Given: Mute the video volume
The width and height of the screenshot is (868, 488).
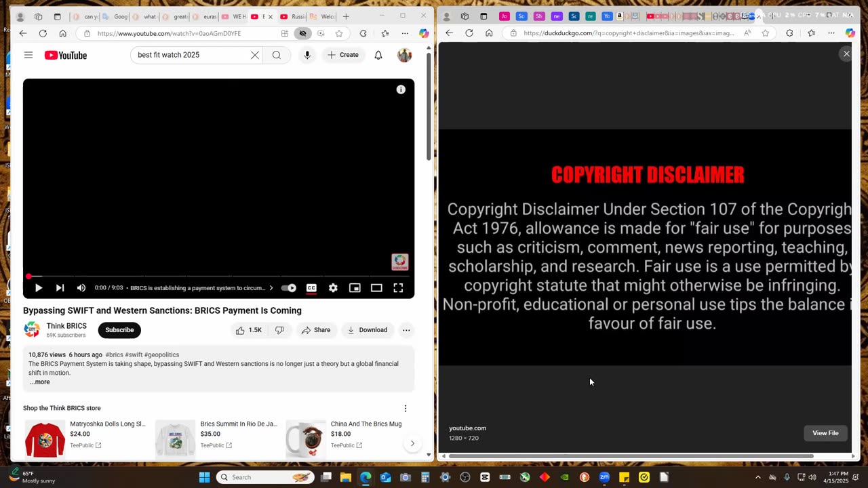Looking at the screenshot, I should 81,288.
